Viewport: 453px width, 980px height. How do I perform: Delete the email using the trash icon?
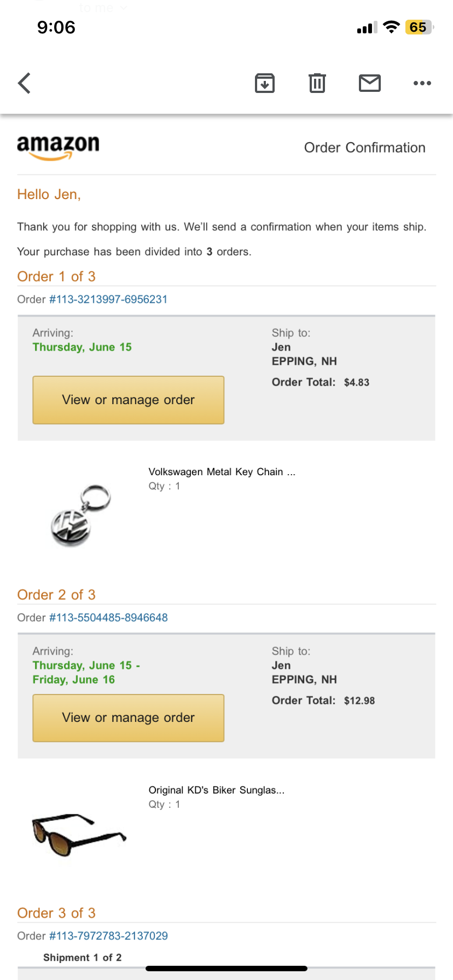[317, 83]
